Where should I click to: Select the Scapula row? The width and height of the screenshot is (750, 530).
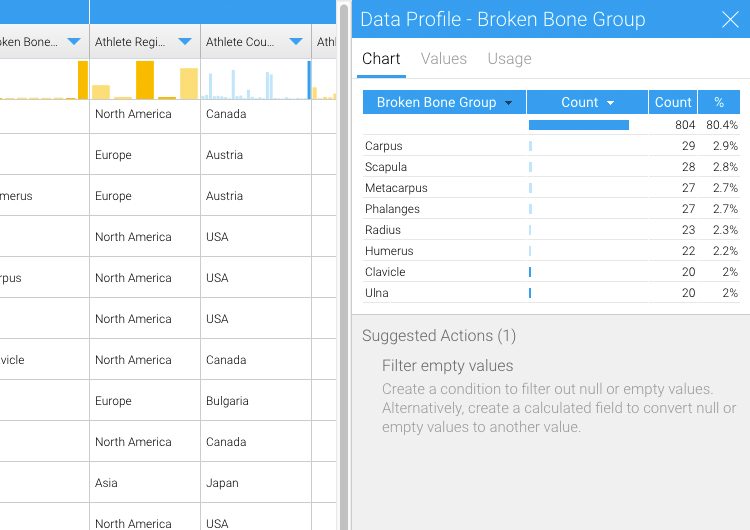[551, 167]
